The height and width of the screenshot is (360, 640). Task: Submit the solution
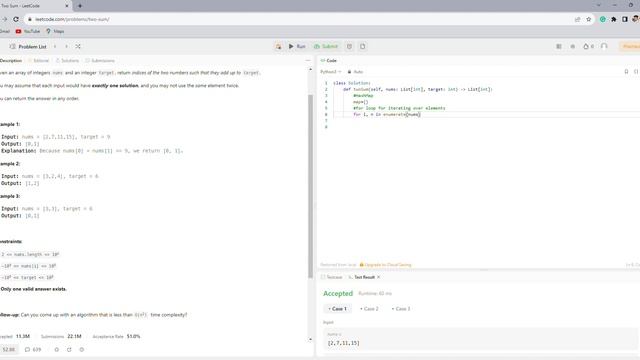pyautogui.click(x=326, y=47)
